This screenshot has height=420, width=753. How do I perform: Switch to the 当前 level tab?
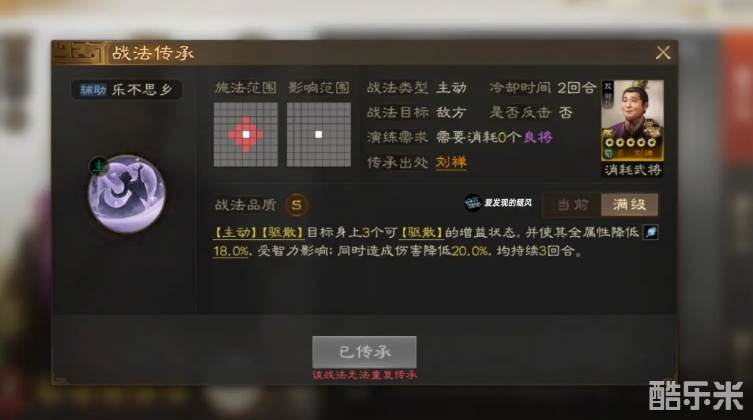pyautogui.click(x=572, y=205)
